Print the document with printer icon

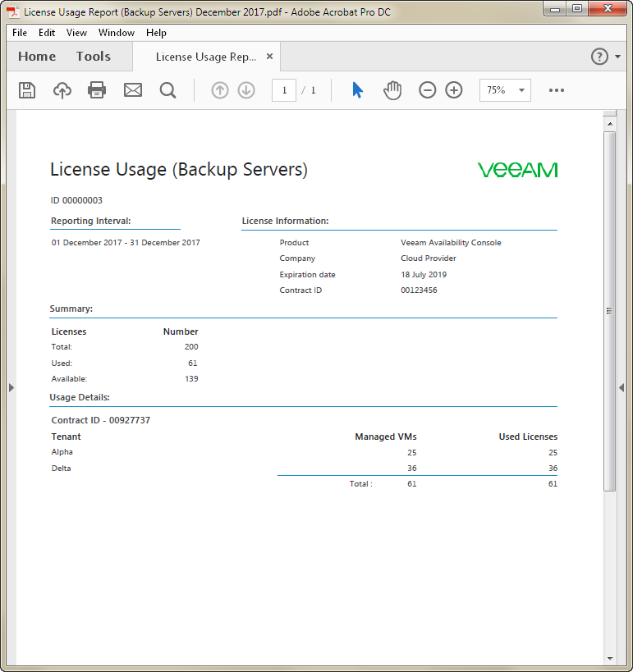97,90
